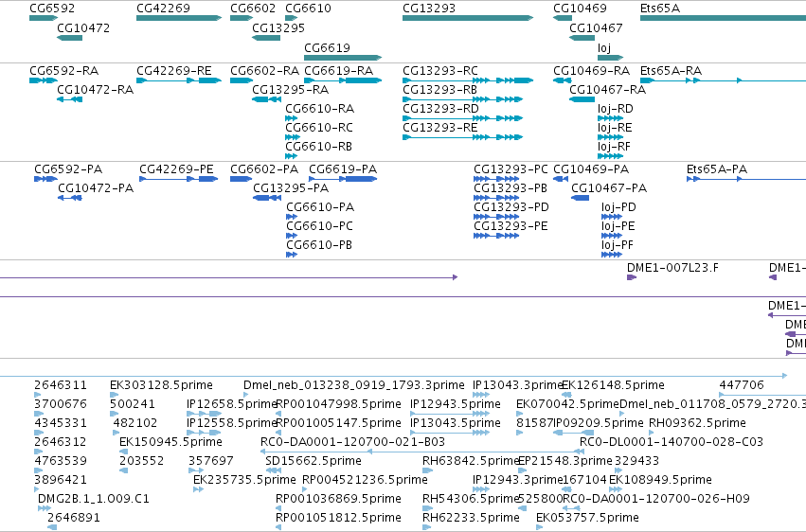Click the RP004521236.5prime EST label
The height and width of the screenshot is (532, 806).
tap(365, 480)
